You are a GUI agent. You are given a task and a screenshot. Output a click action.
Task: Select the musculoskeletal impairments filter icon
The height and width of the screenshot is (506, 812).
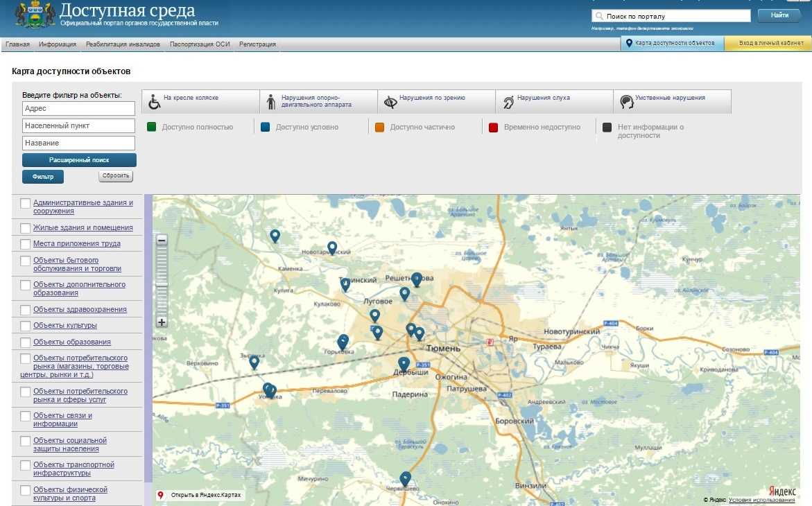pyautogui.click(x=270, y=100)
